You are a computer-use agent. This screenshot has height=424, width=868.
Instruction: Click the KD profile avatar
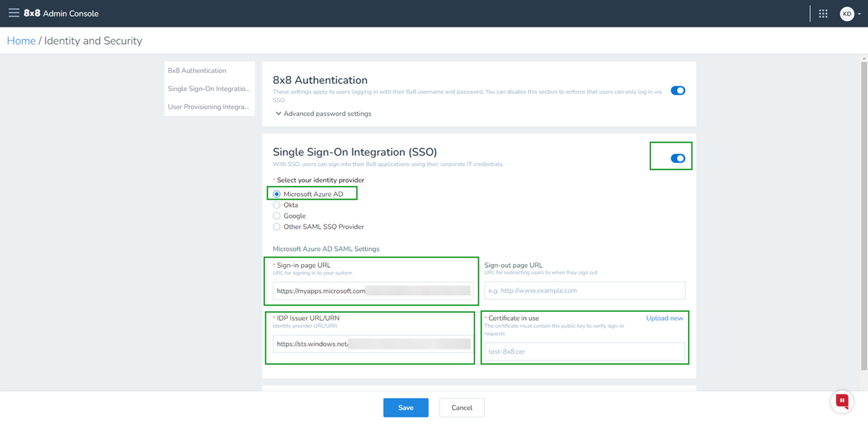[x=845, y=12]
